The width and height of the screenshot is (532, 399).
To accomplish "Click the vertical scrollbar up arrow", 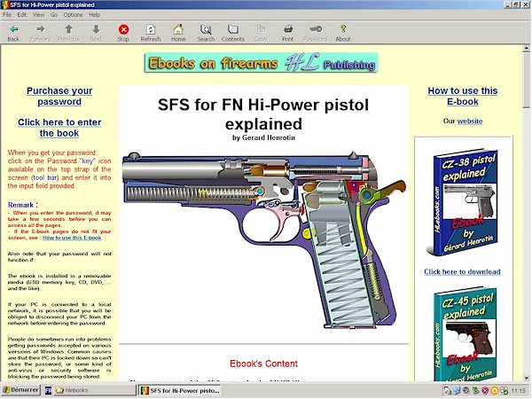I will point(526,49).
